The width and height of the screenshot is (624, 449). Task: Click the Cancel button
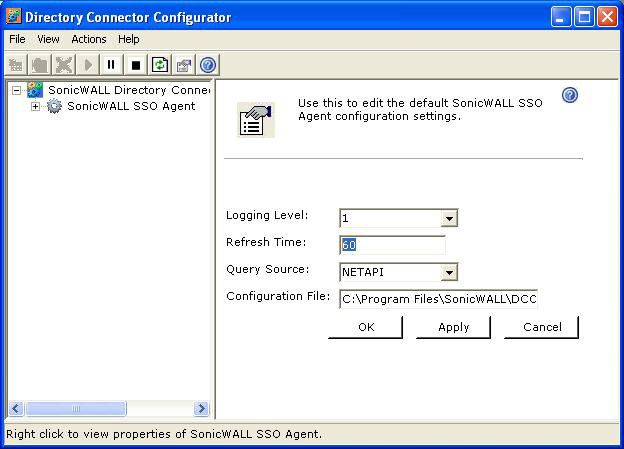541,327
